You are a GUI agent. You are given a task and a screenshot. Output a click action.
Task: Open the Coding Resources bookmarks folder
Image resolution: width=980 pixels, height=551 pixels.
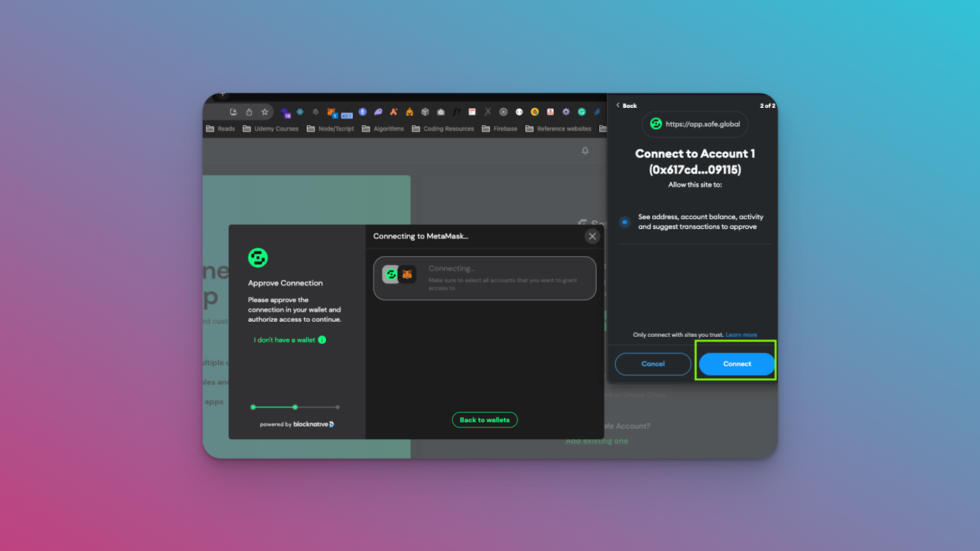click(443, 129)
